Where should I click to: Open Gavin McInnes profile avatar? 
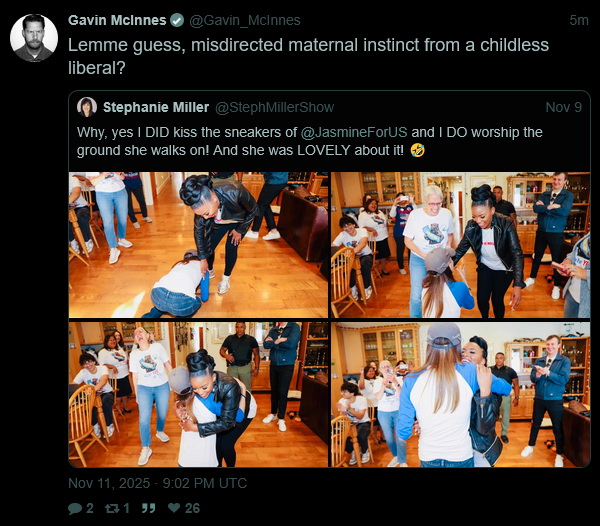point(33,38)
